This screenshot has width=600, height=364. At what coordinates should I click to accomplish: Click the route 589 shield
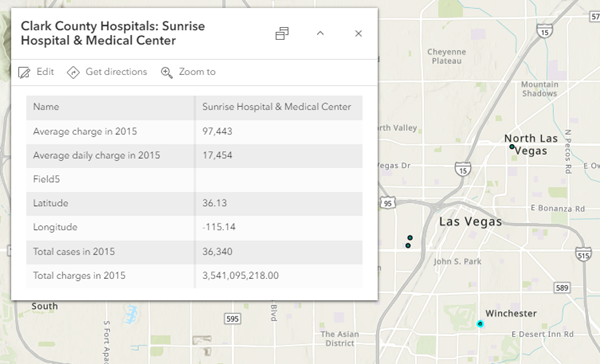click(562, 287)
